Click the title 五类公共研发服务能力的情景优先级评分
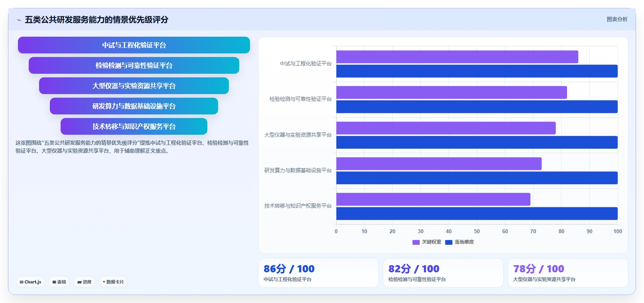Image resolution: width=644 pixels, height=303 pixels. point(97,20)
